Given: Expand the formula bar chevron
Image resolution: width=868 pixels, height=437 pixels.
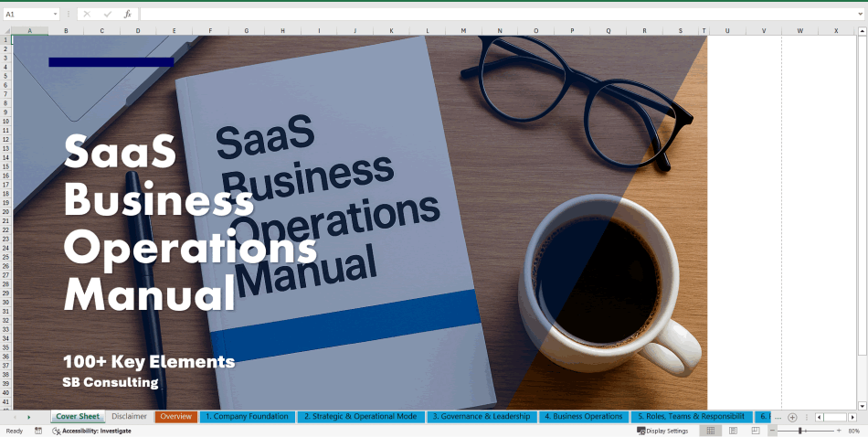Looking at the screenshot, I should 861,14.
